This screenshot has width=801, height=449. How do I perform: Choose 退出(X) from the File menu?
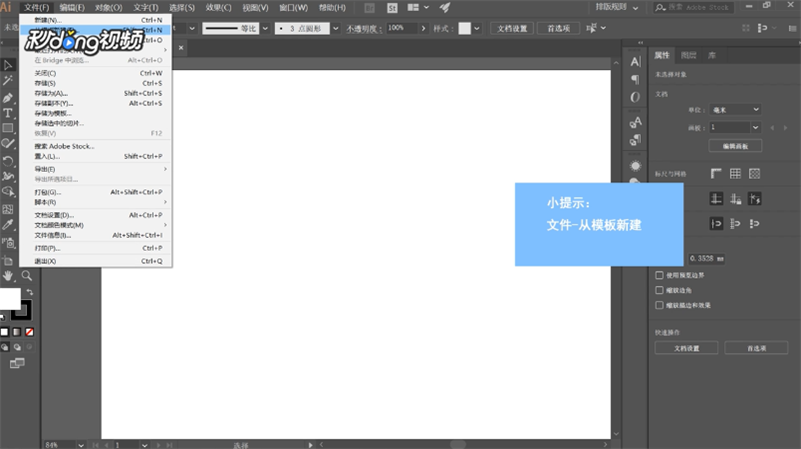point(96,261)
